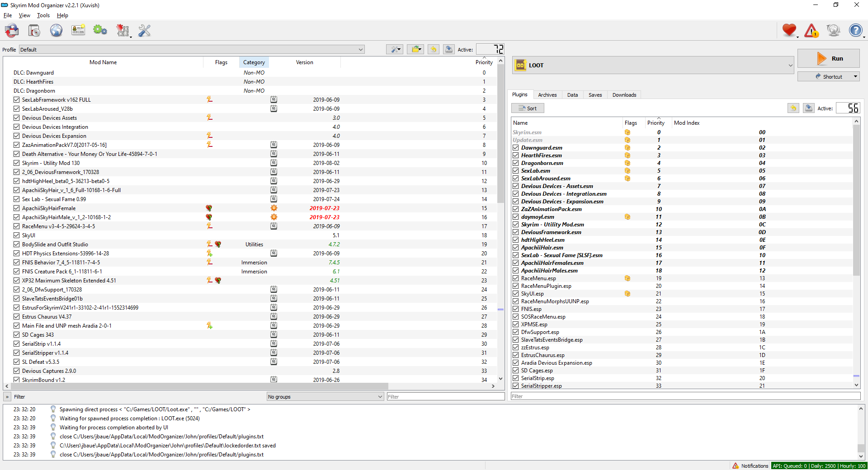Viewport: 868px width, 470px height.
Task: Uncheck the RaceMenu.esp plugin
Action: (x=515, y=278)
